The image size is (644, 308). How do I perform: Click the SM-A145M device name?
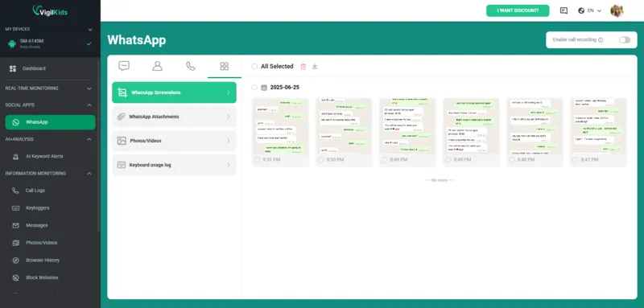[31, 41]
